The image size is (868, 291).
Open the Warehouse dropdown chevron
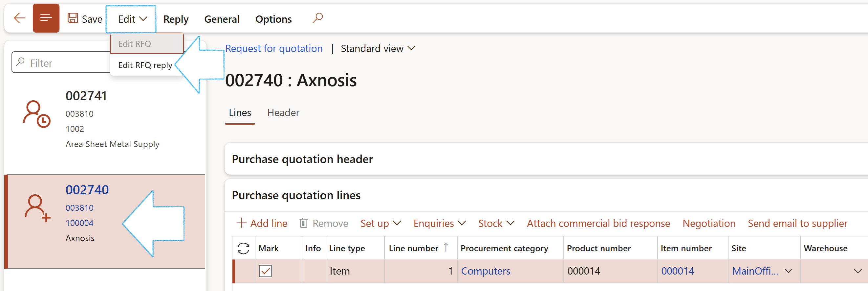click(858, 271)
